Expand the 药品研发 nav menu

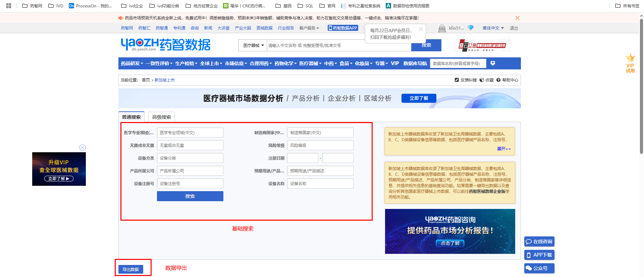click(132, 63)
